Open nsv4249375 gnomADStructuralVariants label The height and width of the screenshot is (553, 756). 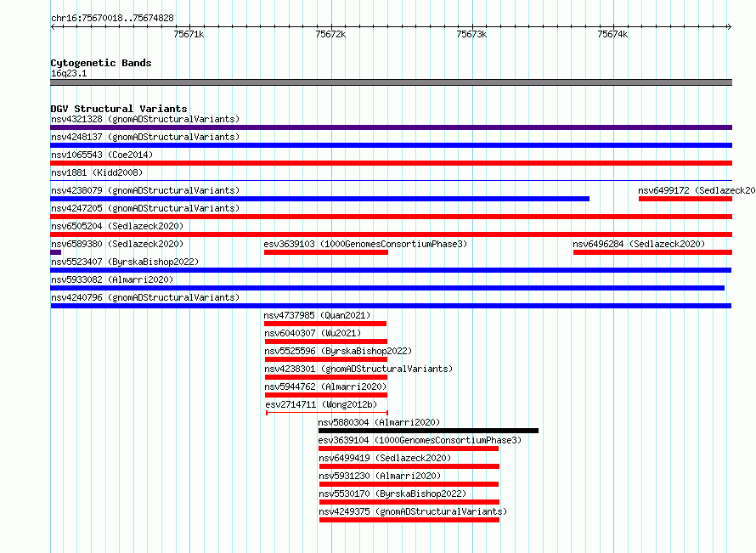coord(413,511)
